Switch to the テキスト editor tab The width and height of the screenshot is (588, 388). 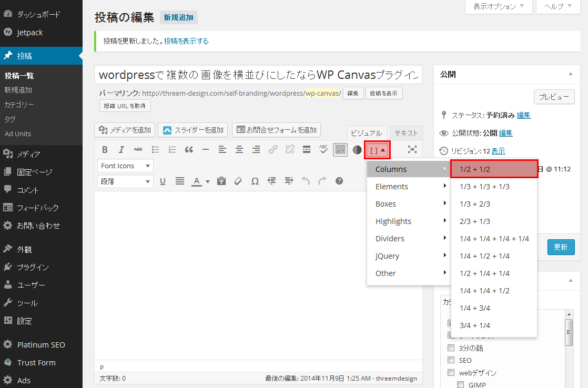coord(406,133)
